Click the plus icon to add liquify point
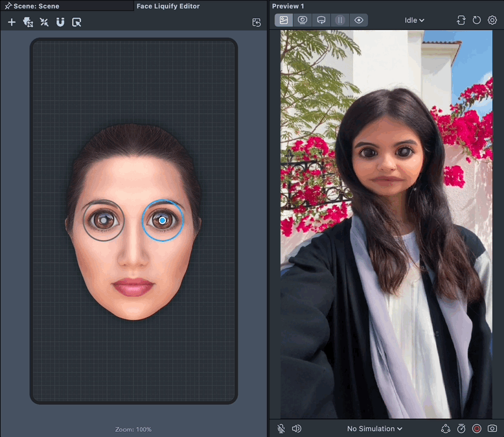504x437 pixels. tap(12, 22)
